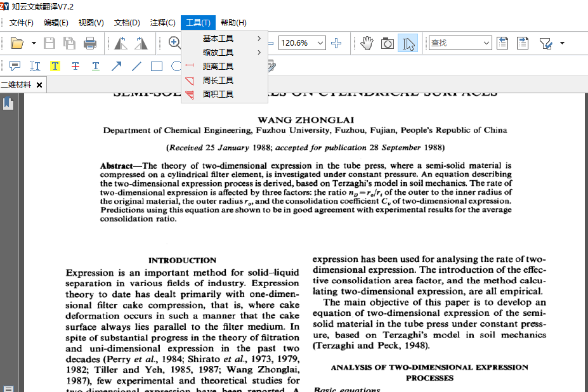Select the sticky note comment tool
588x392 pixels.
point(15,67)
